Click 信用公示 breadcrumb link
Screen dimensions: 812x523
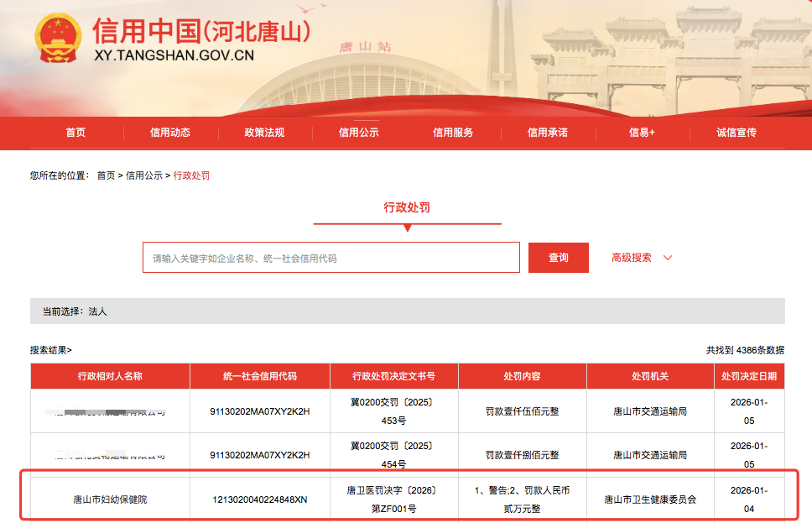coord(144,175)
